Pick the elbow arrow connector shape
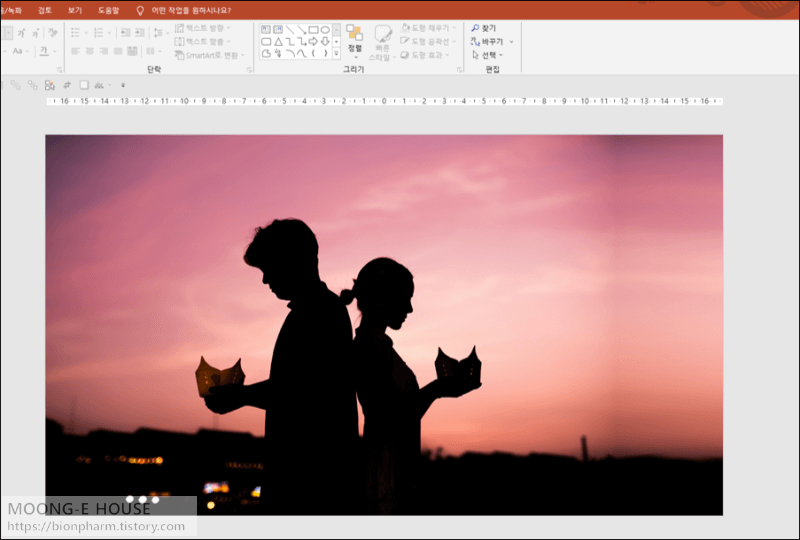Screen dimensions: 800x540 [302, 41]
